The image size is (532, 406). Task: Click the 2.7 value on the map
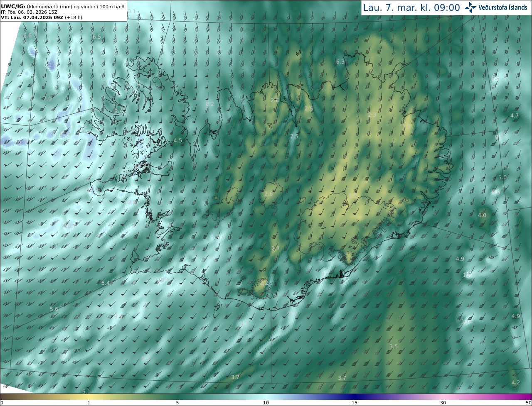276,249
